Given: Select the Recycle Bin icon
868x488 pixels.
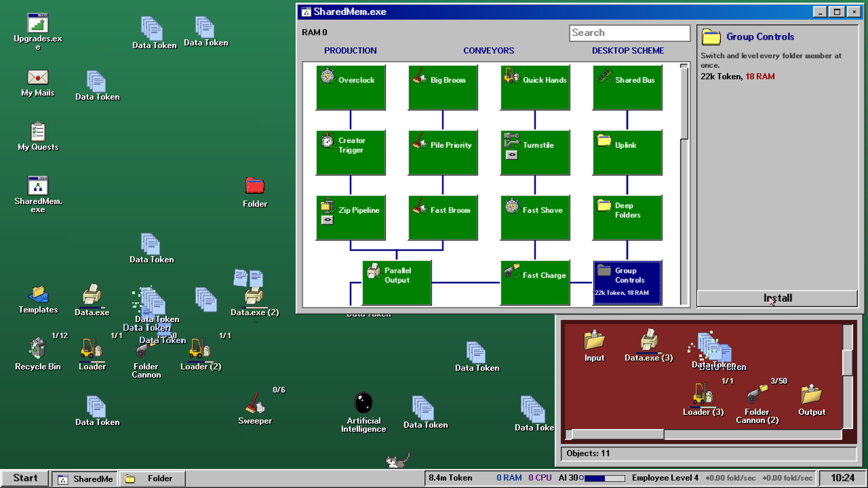Looking at the screenshot, I should tap(38, 354).
